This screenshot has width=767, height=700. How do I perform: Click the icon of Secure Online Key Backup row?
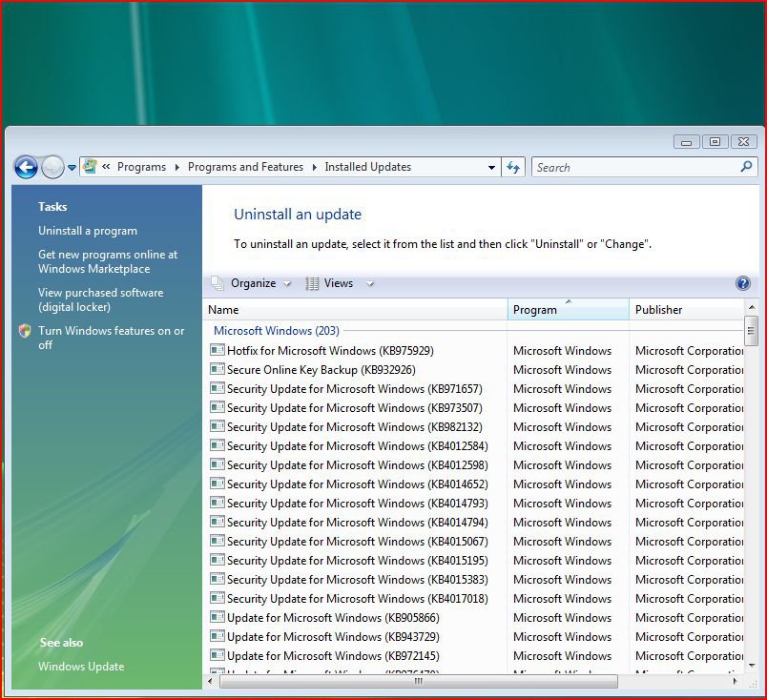pos(218,369)
